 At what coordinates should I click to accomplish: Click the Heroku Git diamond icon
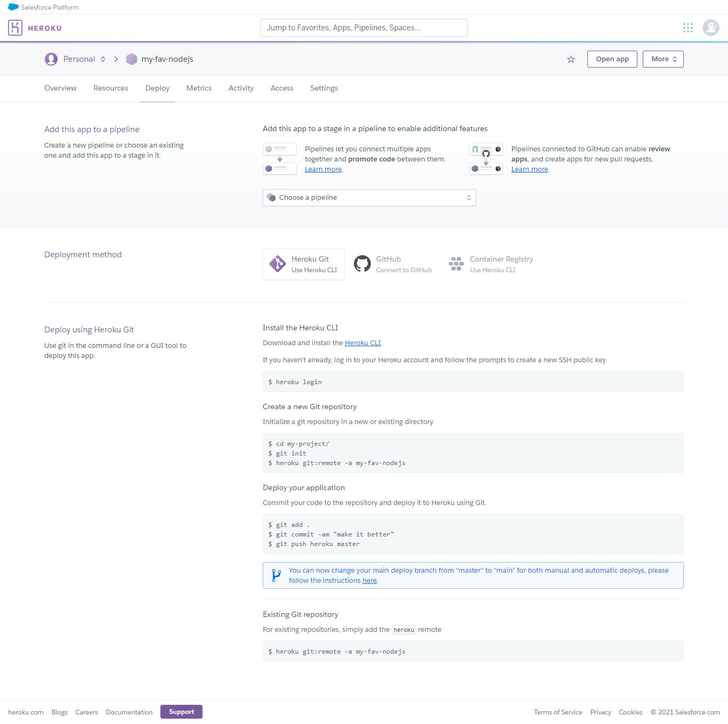pos(278,264)
